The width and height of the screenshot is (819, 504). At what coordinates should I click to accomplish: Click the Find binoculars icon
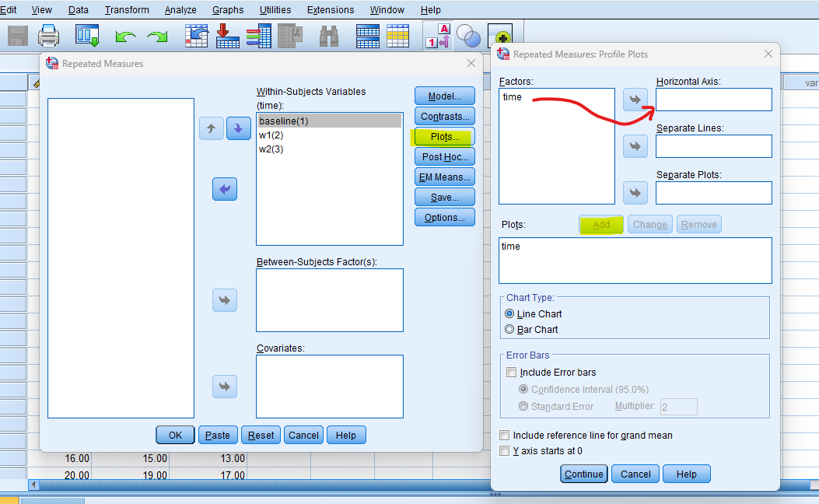[329, 36]
